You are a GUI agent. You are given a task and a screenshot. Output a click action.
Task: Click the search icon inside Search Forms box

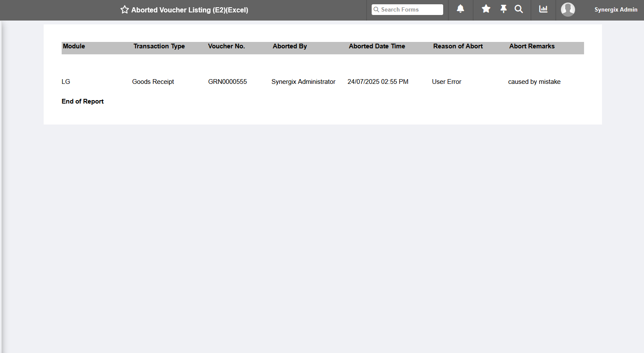point(376,9)
